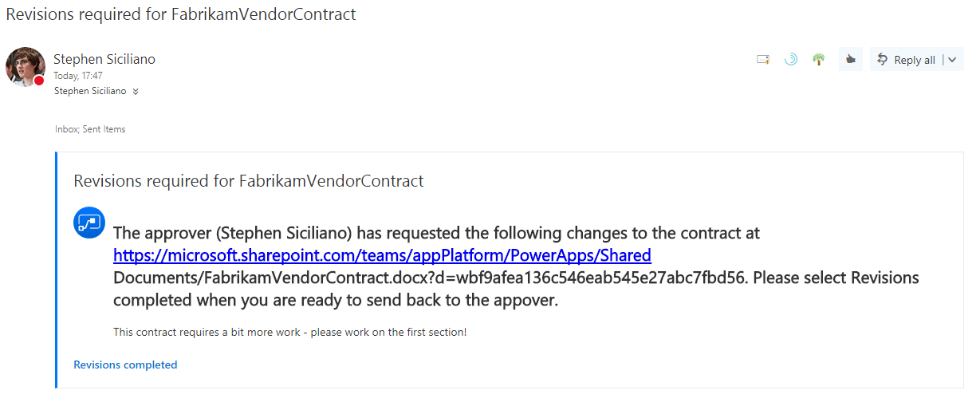
Task: Click the Revisions completed action link
Action: pyautogui.click(x=125, y=365)
